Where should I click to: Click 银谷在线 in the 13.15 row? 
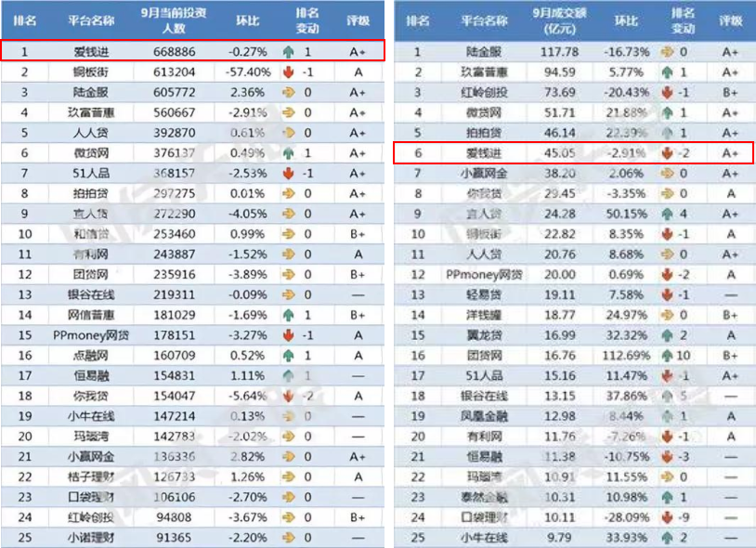pos(484,397)
